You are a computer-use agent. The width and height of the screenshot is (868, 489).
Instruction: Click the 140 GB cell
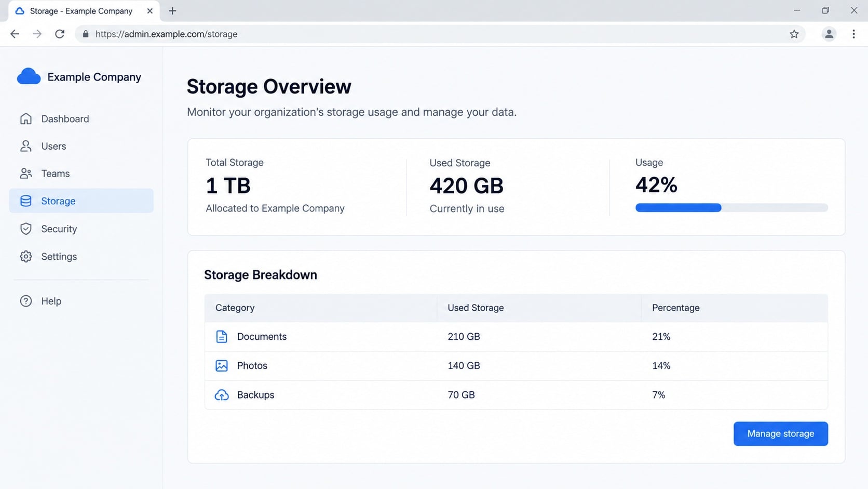464,366
